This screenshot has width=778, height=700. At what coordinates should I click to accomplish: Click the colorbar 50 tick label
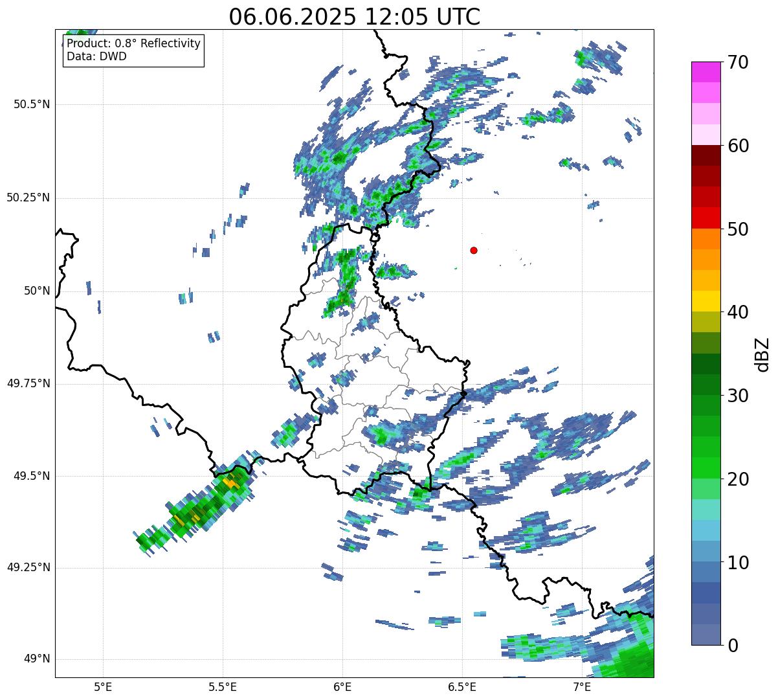tap(738, 229)
